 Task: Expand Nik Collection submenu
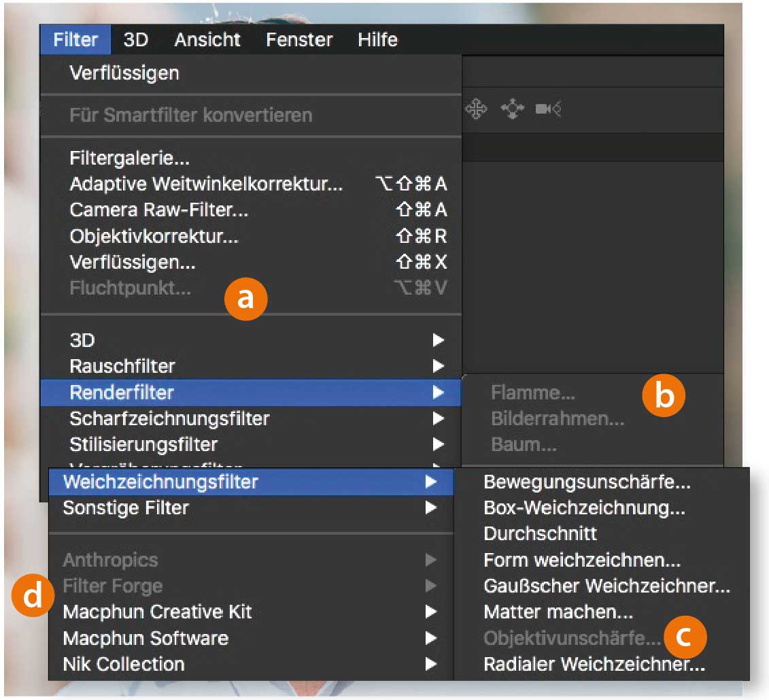pos(251,664)
